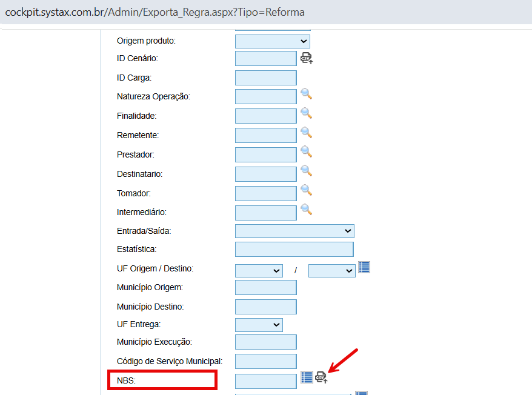Open the Intermediário search magnifier
This screenshot has width=532, height=395.
click(x=307, y=210)
